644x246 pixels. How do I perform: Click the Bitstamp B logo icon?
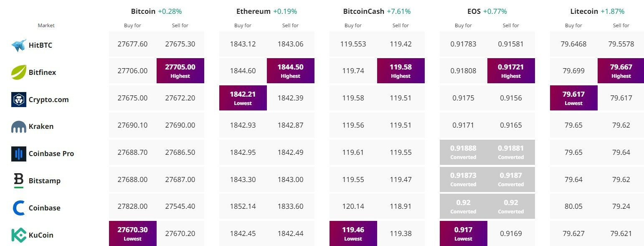coord(19,180)
